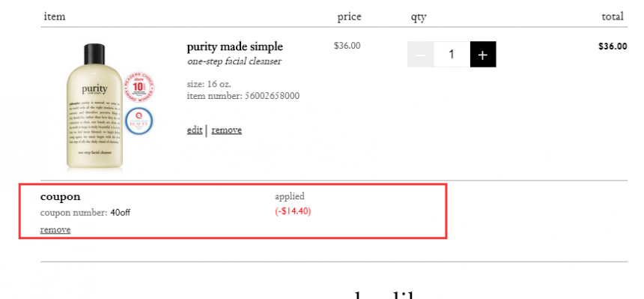Open the purity made simple product title
The image size is (644, 299).
(235, 46)
